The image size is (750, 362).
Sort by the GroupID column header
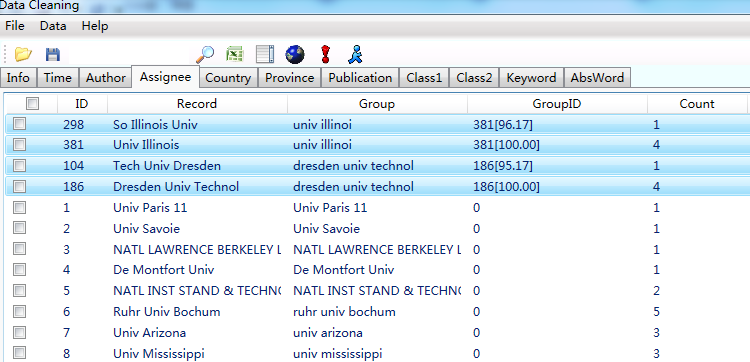(x=557, y=104)
